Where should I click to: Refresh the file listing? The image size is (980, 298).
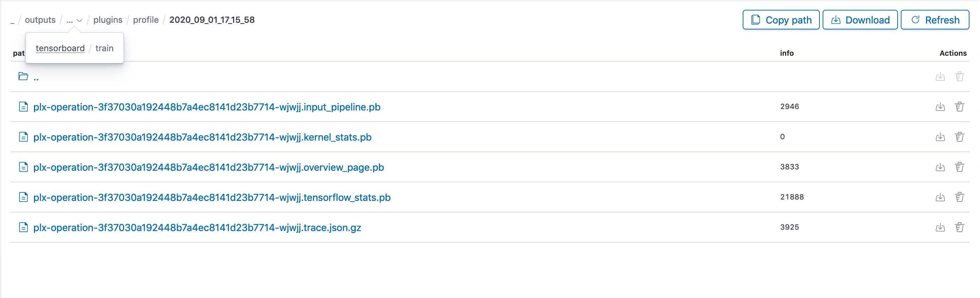[x=935, y=20]
